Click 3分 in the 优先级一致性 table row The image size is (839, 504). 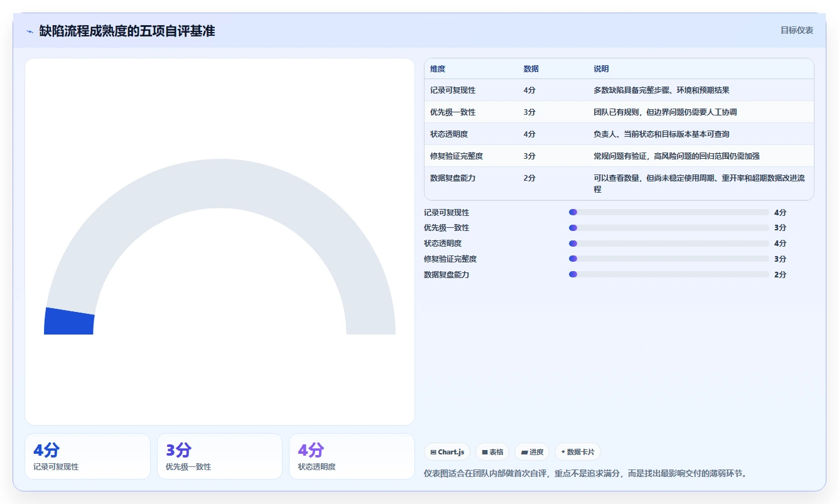529,112
